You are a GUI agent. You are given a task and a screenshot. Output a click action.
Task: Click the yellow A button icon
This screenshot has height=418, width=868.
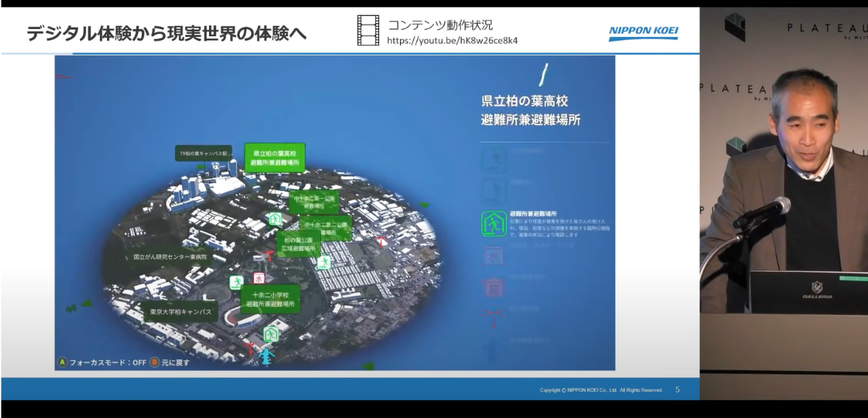click(62, 362)
